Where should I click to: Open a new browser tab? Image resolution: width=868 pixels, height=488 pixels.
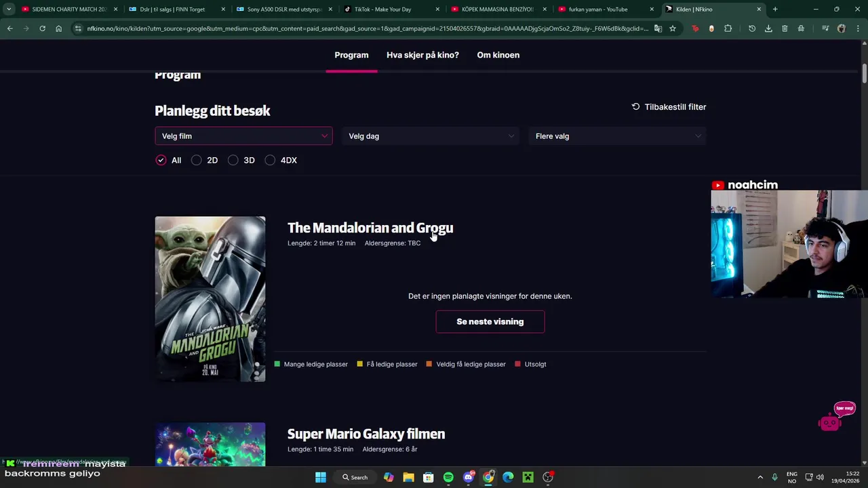775,9
